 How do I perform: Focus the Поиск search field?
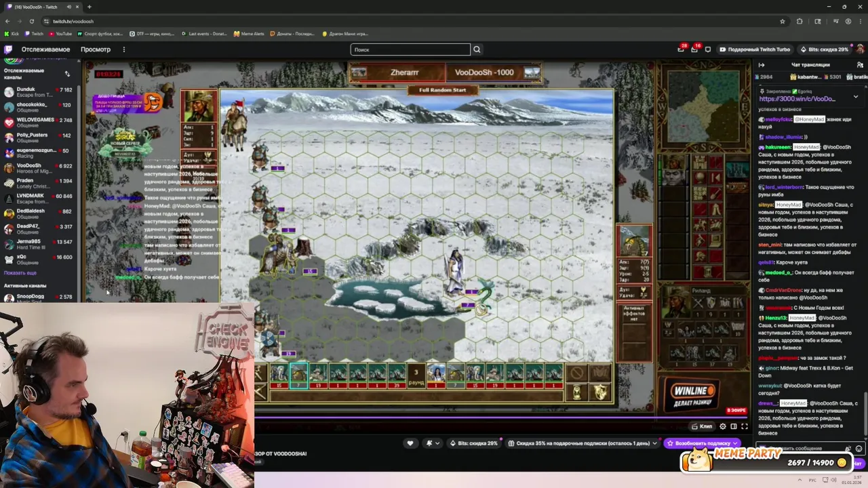click(x=410, y=49)
